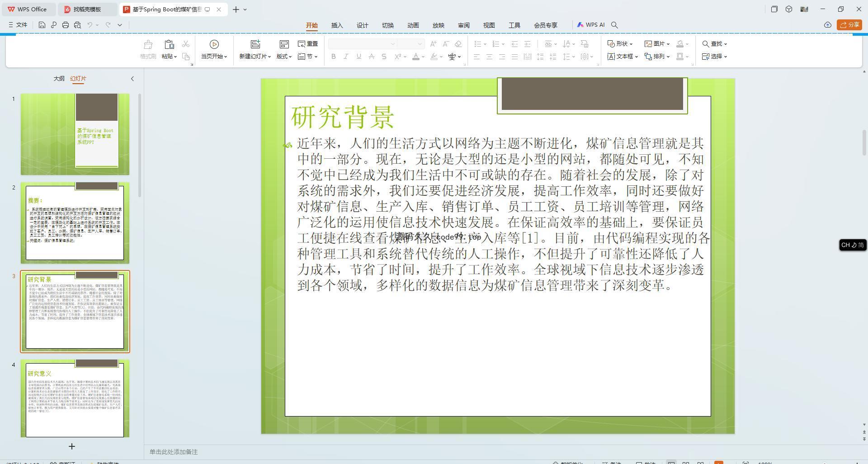The height and width of the screenshot is (464, 868).
Task: Click the decrease font size icon
Action: (446, 44)
